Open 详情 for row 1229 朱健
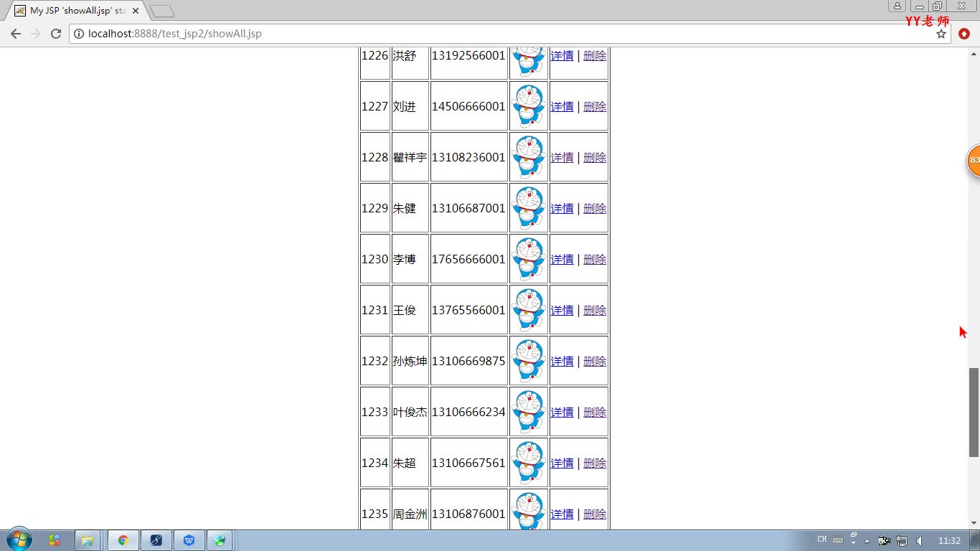 coord(562,208)
